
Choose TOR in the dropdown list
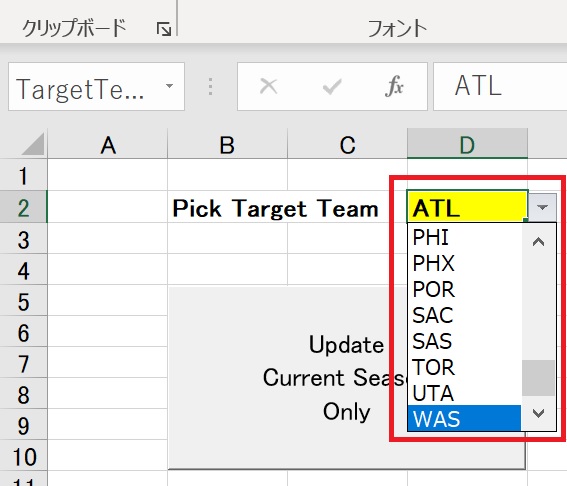click(464, 367)
